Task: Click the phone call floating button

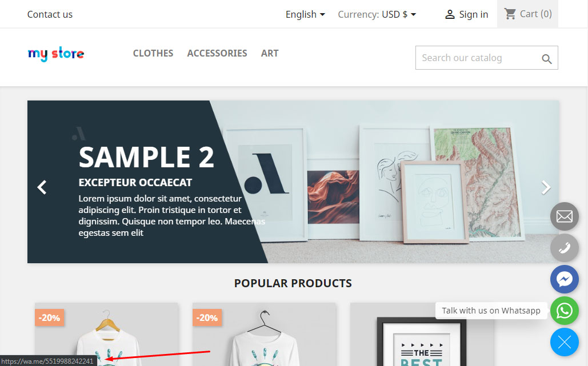Action: [x=565, y=248]
